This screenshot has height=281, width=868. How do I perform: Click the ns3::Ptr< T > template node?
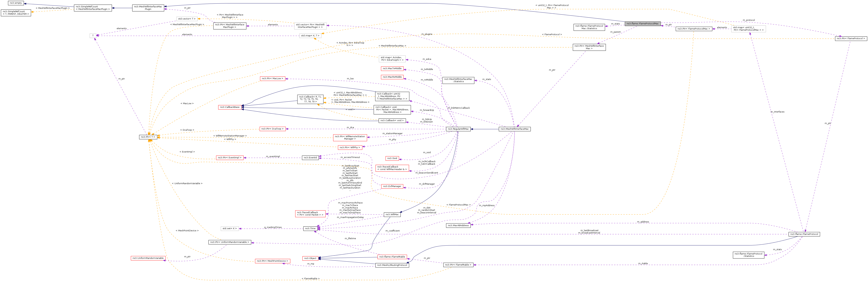click(x=148, y=137)
